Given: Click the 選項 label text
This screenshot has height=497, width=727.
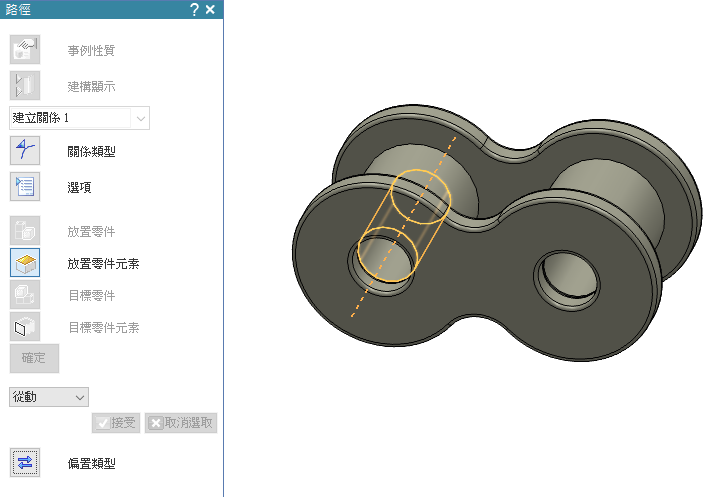Looking at the screenshot, I should click(79, 187).
